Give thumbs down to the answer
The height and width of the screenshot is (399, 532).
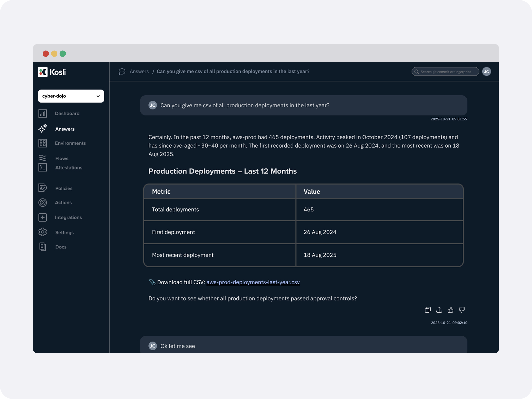tap(462, 310)
